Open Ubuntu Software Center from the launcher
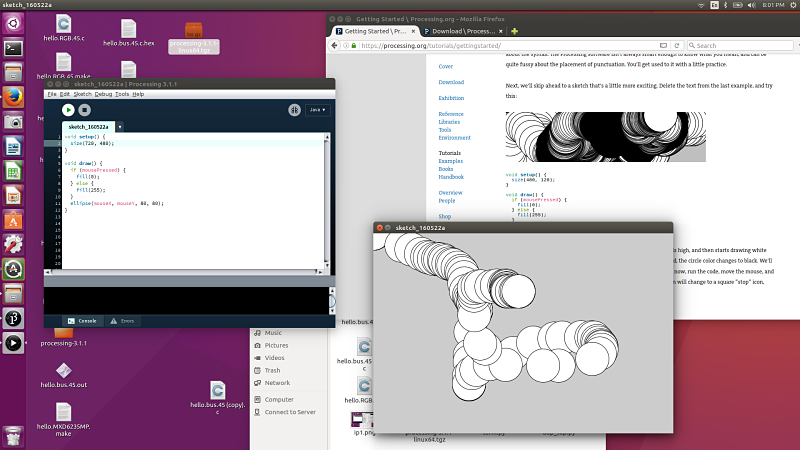The image size is (800, 450). pyautogui.click(x=13, y=220)
